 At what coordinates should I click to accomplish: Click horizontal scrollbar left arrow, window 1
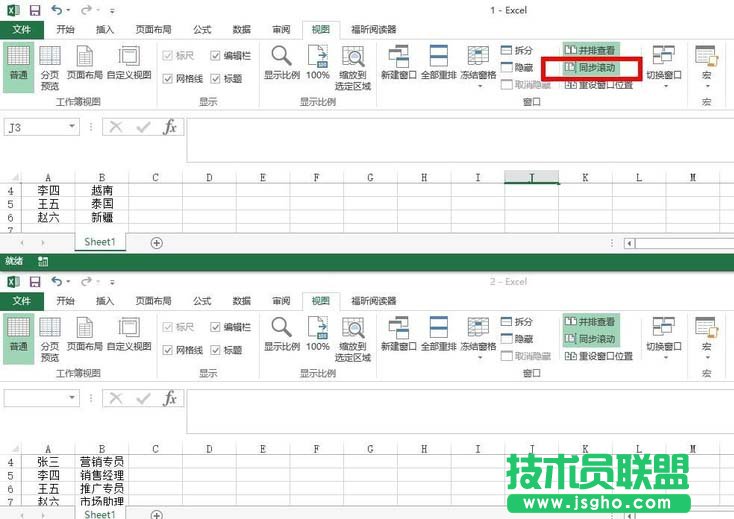coord(630,243)
